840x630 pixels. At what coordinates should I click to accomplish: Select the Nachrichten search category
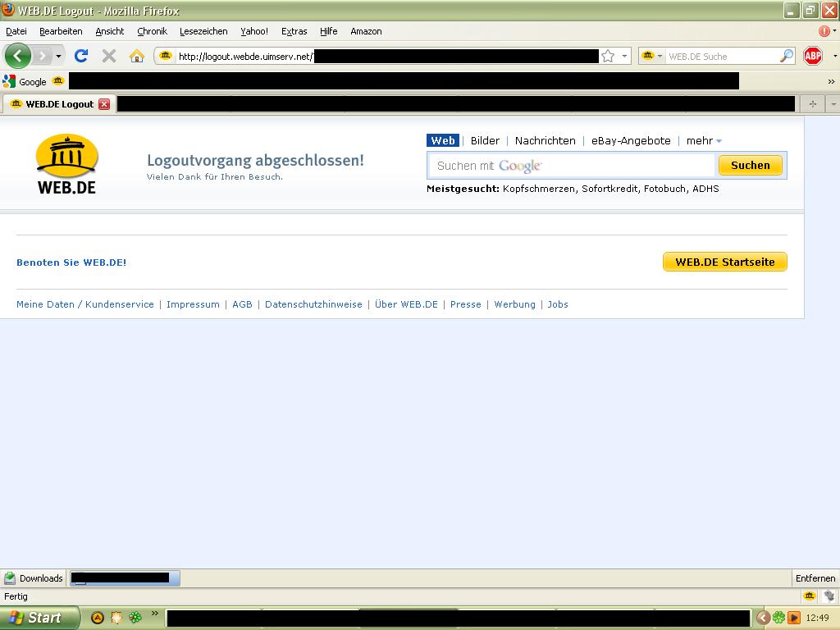tap(545, 140)
